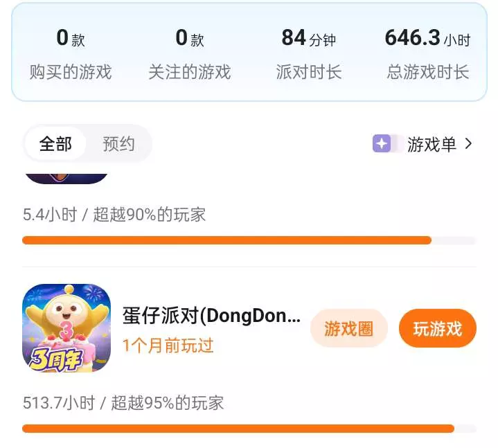
Task: Expand 游戏单 with the right chevron
Action: pyautogui.click(x=468, y=143)
